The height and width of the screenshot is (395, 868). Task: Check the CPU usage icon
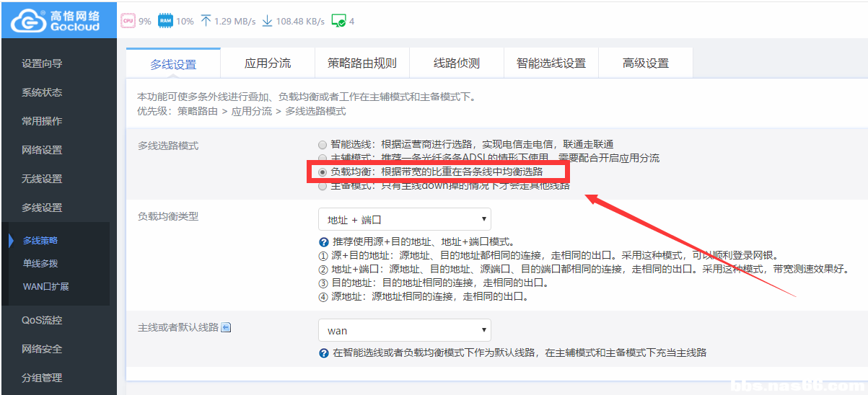[127, 21]
